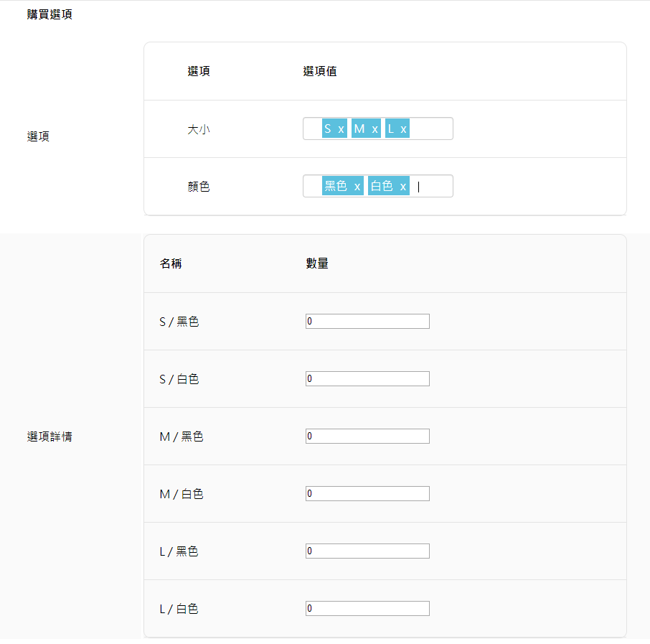
Task: Select quantity field for L / 黑色
Action: pos(367,551)
